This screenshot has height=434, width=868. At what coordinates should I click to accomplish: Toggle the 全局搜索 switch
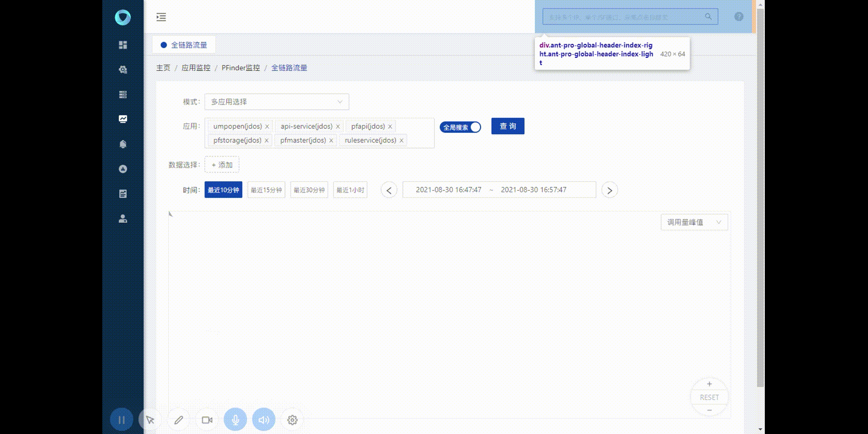click(460, 127)
